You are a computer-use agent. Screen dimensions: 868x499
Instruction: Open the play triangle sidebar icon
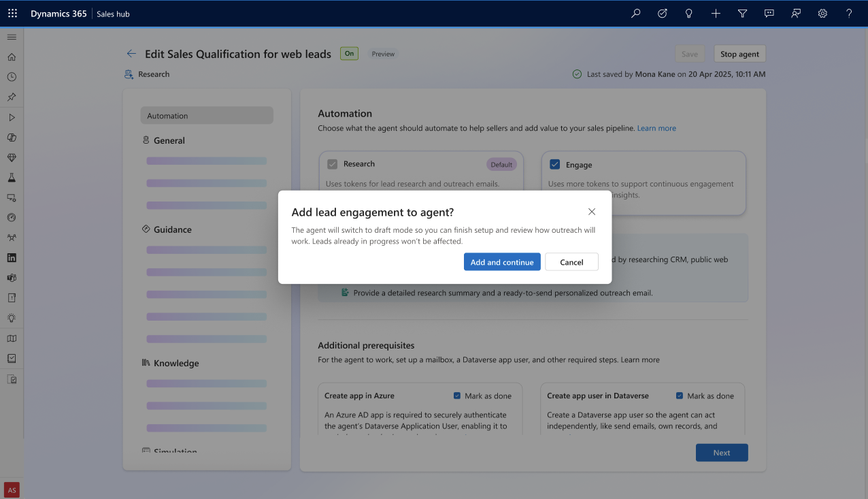coord(12,117)
